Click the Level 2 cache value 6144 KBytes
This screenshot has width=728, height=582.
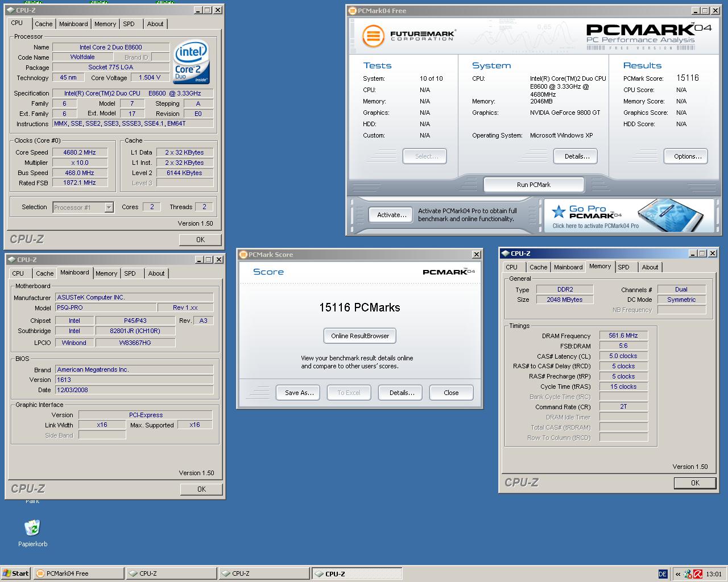[184, 173]
